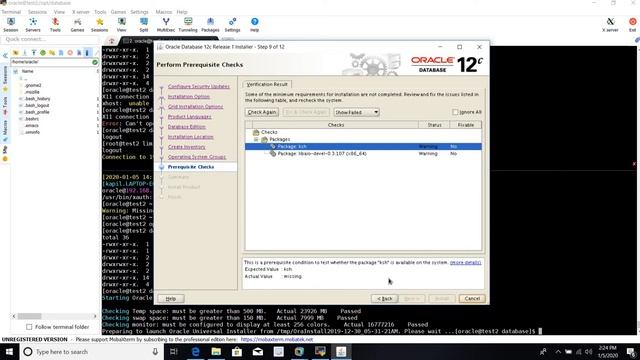
Task: Go to the Create Inventory step
Action: pyautogui.click(x=187, y=147)
